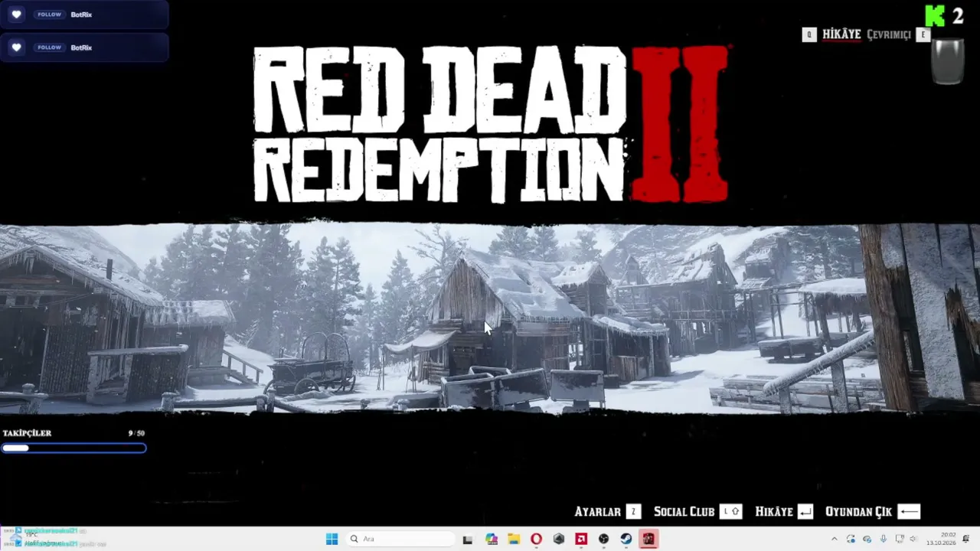The height and width of the screenshot is (551, 980).
Task: Click the Q key prompt icon
Action: pos(809,34)
